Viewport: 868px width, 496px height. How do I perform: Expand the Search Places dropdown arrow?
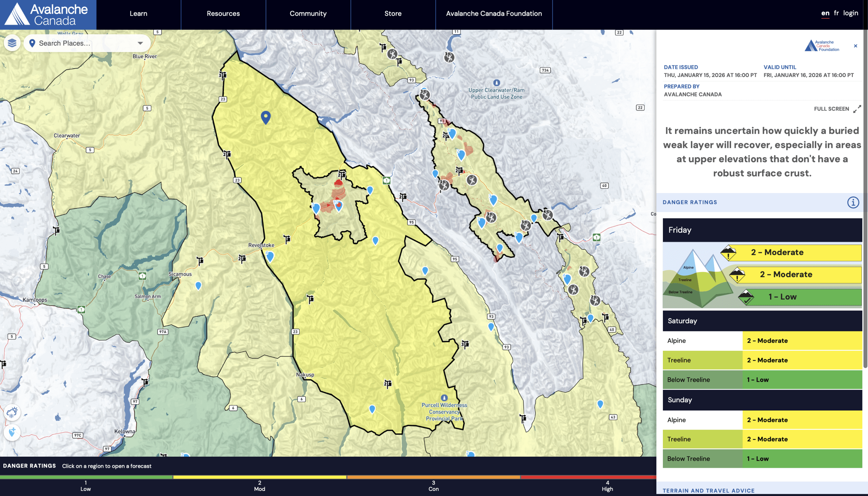pyautogui.click(x=140, y=43)
